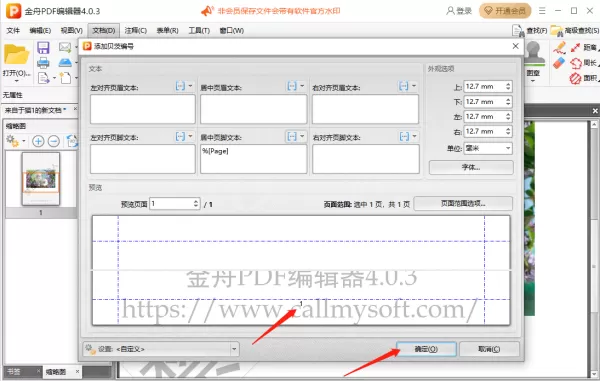Close the 添加贝茨编号 dialog with X
Viewport: 600px width, 381px height.
click(515, 46)
